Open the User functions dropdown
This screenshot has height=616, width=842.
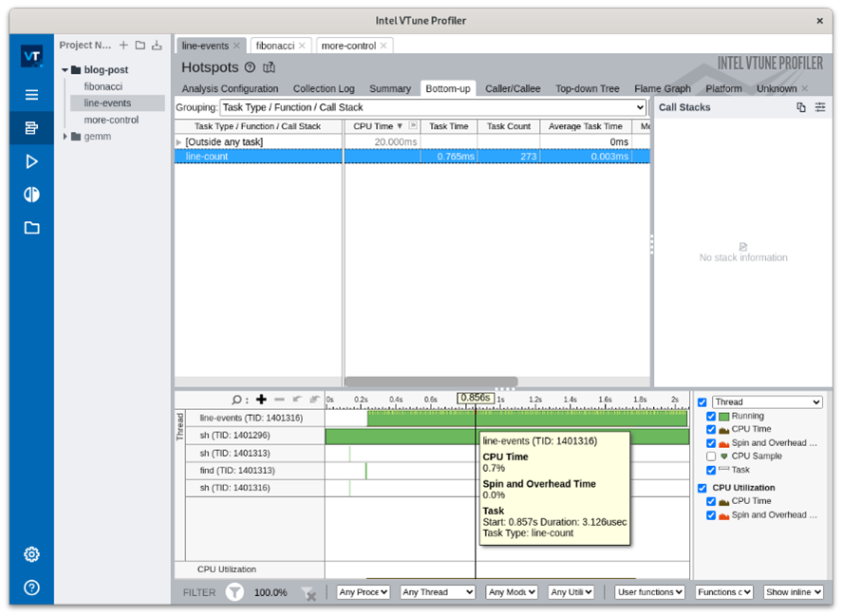[649, 592]
